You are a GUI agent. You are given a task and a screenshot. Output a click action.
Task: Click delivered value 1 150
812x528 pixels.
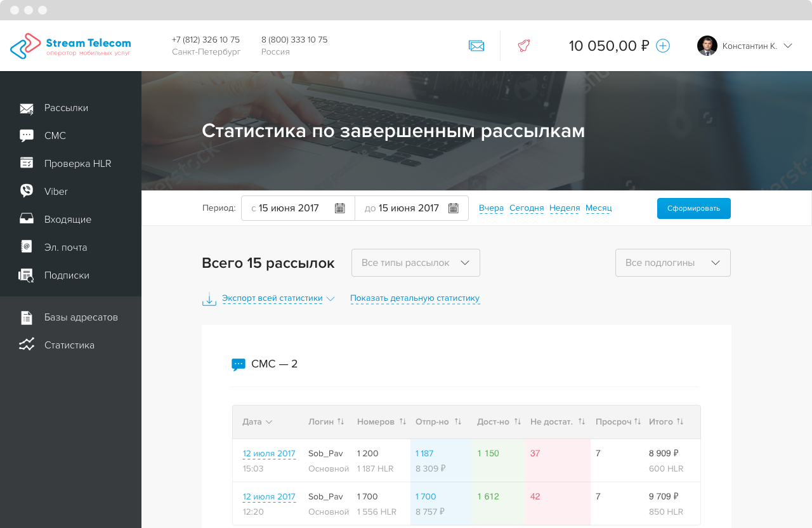tap(488, 454)
